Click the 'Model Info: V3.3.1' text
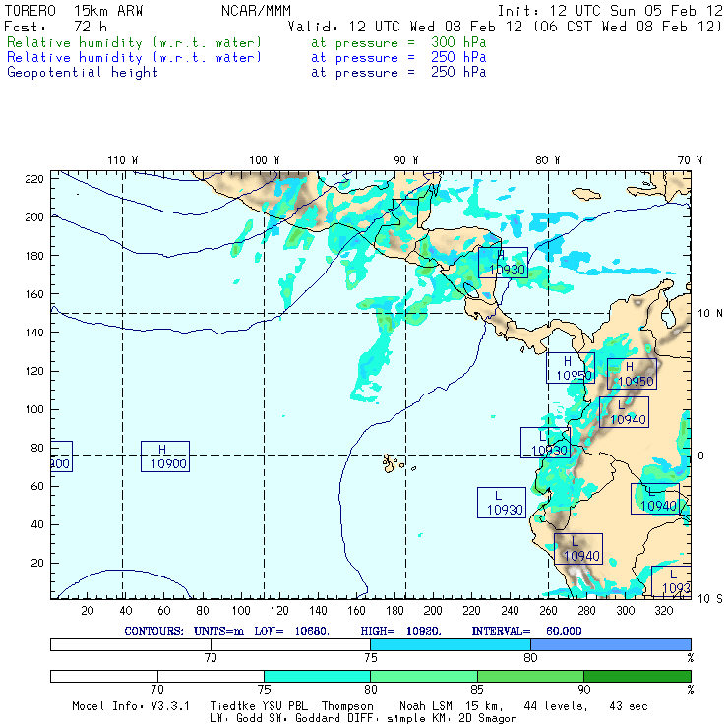Screen dimensions: 728x728 (131, 706)
